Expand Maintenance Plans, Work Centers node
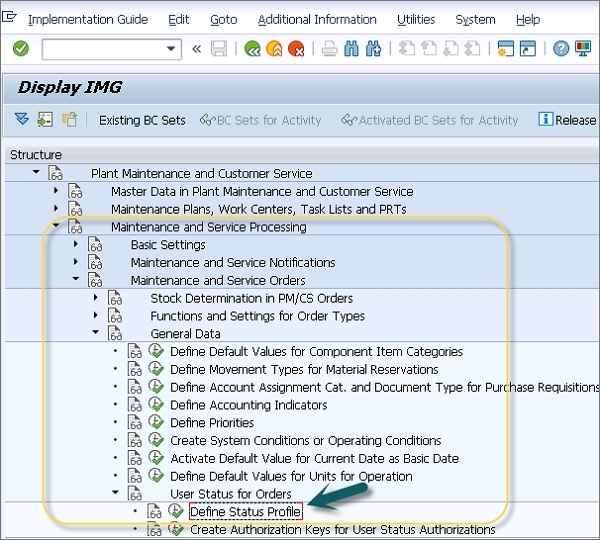This screenshot has height=540, width=600. pos(56,208)
